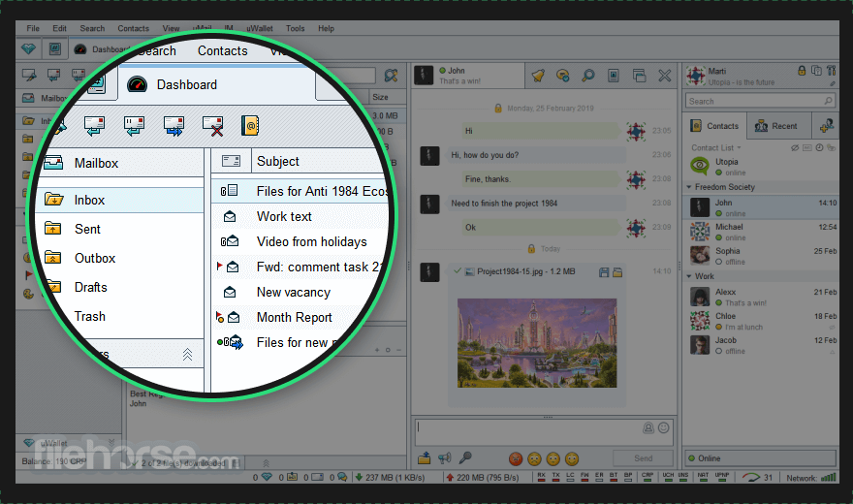The width and height of the screenshot is (853, 504).
Task: Open the Online status selector
Action: [x=760, y=458]
